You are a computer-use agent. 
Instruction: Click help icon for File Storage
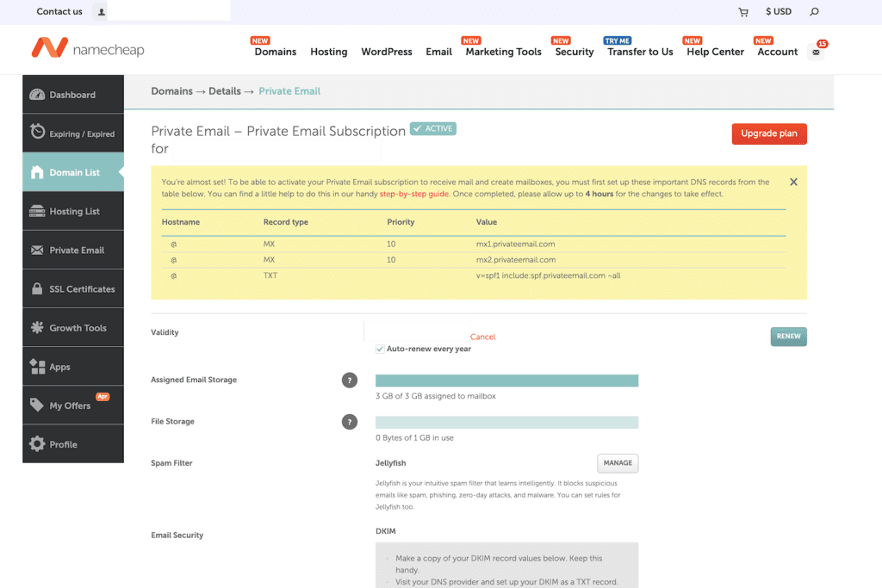[350, 422]
